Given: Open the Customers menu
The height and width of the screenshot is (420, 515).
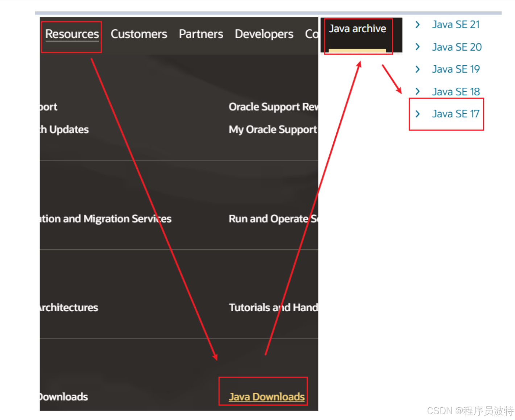Looking at the screenshot, I should [x=139, y=34].
